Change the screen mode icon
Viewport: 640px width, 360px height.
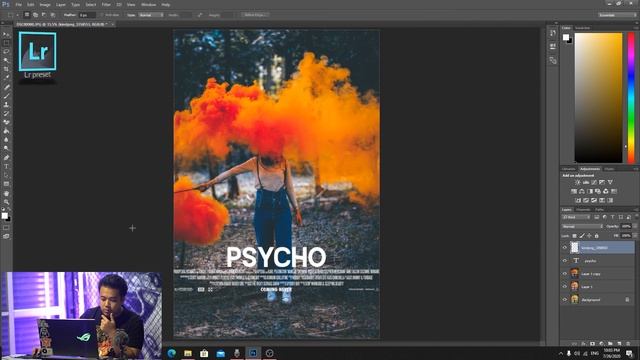(x=6, y=236)
